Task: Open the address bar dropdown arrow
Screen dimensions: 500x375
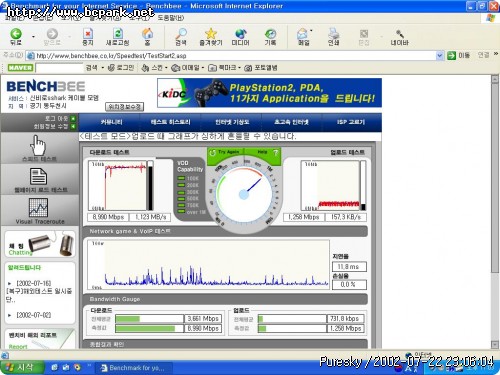Action: 440,55
